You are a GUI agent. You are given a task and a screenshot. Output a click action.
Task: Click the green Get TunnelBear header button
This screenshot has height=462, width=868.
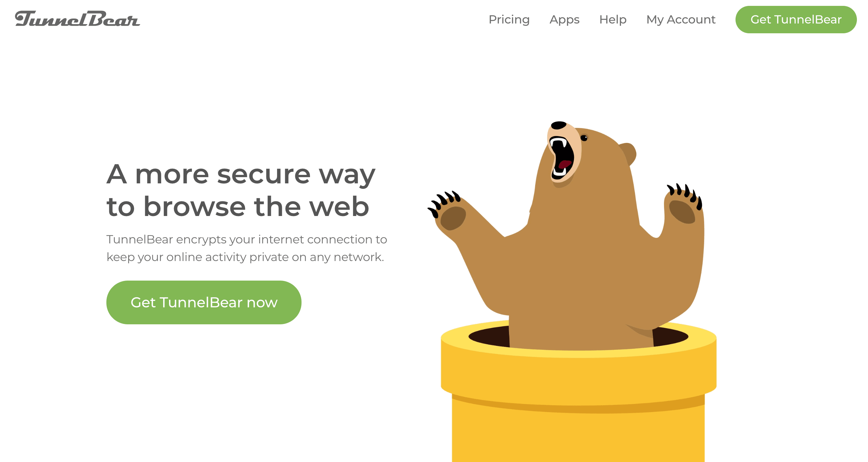pos(796,20)
